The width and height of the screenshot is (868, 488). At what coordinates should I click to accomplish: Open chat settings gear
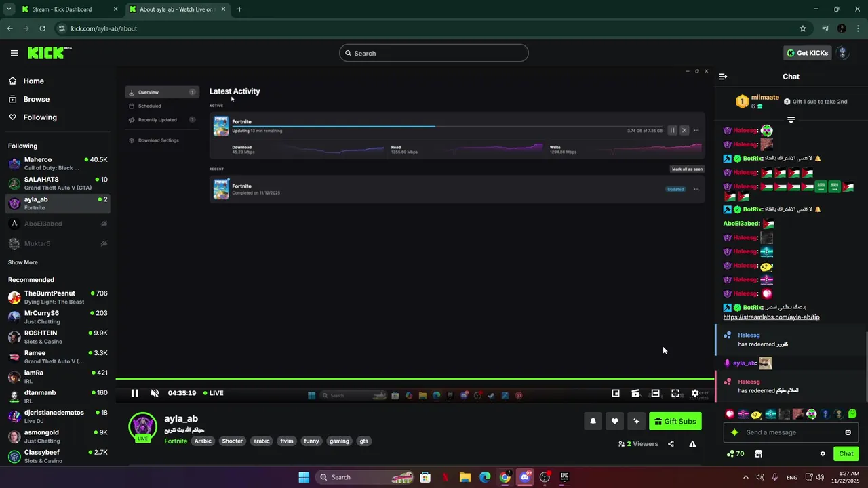click(823, 454)
